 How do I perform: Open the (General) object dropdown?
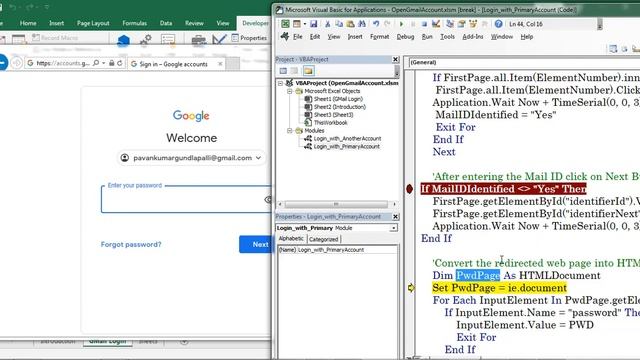pos(524,62)
